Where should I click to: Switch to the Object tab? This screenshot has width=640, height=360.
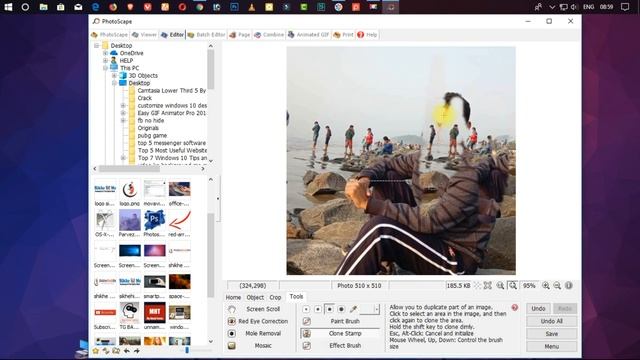(x=255, y=298)
